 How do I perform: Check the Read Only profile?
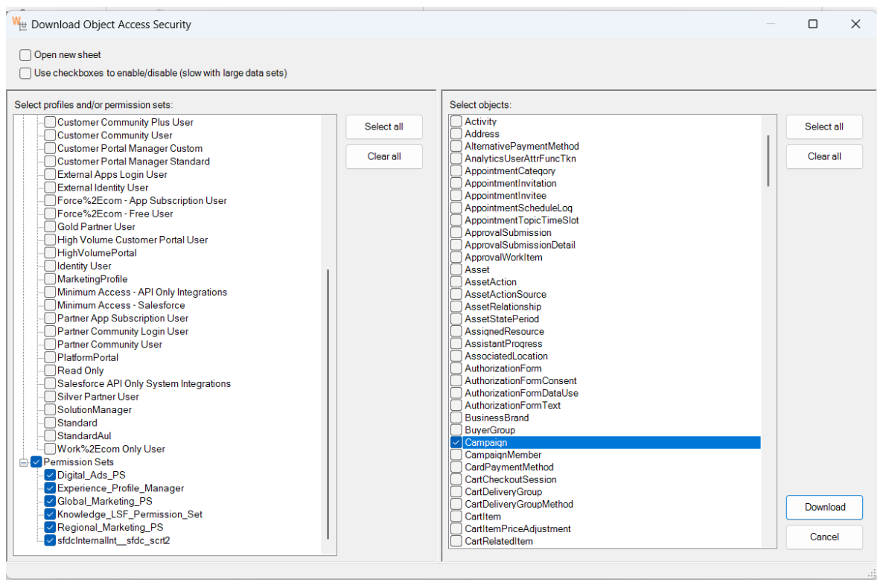coord(50,371)
